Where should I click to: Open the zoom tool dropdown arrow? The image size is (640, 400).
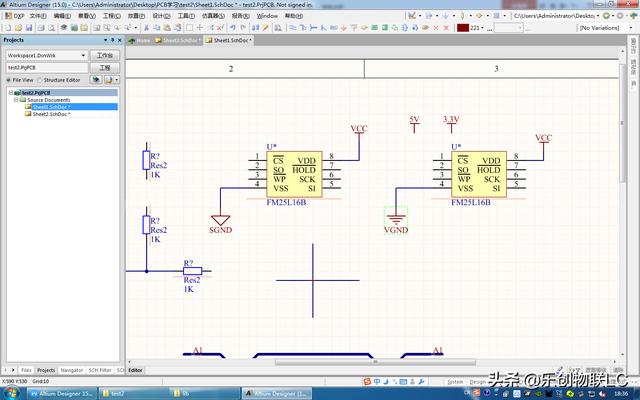coord(136,28)
